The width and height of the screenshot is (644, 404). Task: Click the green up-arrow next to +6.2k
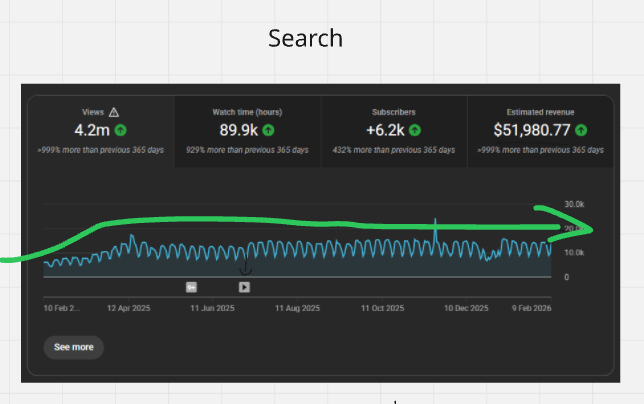point(415,131)
